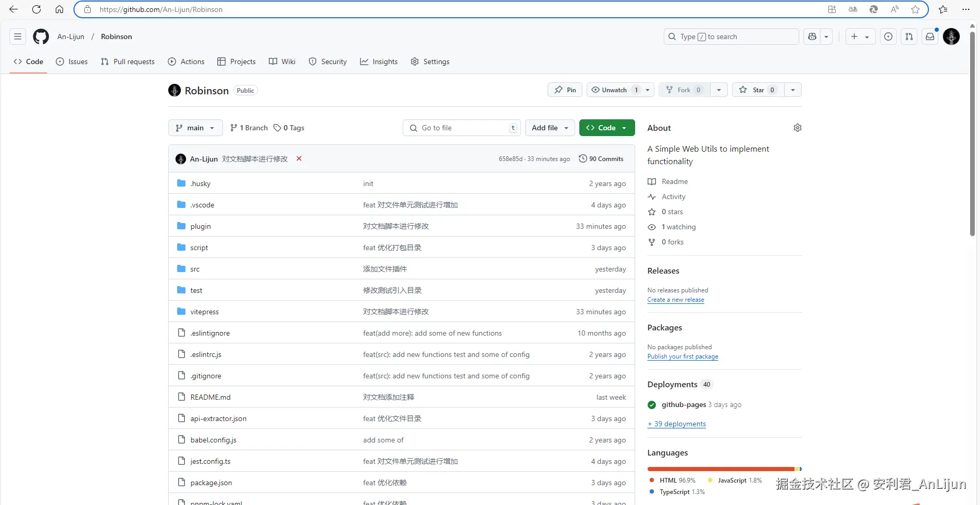
Task: Click the TypeScript blue language dot
Action: pyautogui.click(x=652, y=491)
